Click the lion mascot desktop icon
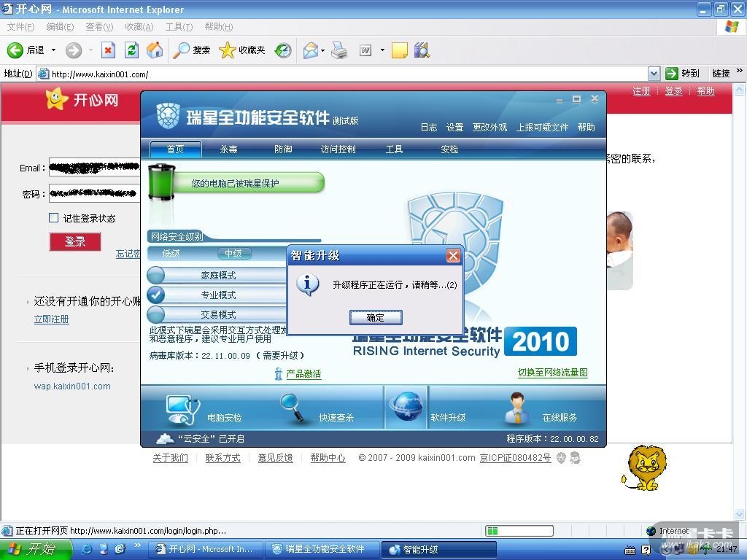Image resolution: width=747 pixels, height=560 pixels. (x=644, y=467)
